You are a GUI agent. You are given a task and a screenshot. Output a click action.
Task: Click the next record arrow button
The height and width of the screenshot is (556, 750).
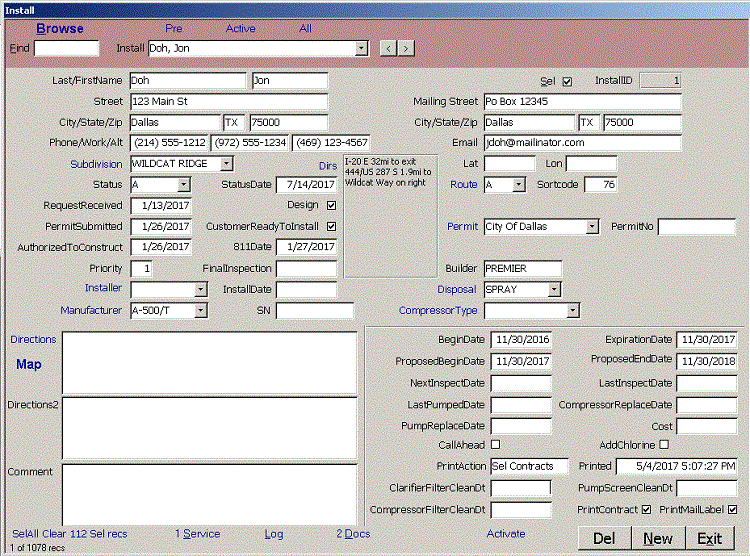click(x=404, y=48)
